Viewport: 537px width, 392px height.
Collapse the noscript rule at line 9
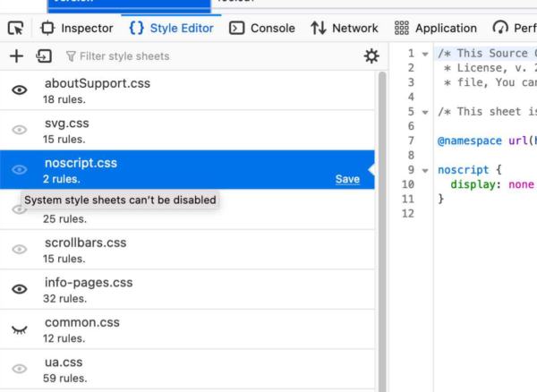[x=423, y=170]
